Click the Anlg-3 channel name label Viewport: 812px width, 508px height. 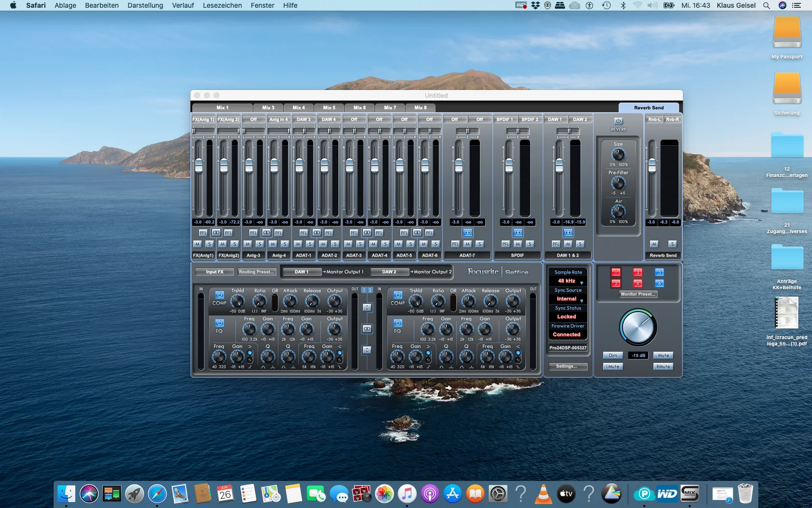(x=253, y=255)
